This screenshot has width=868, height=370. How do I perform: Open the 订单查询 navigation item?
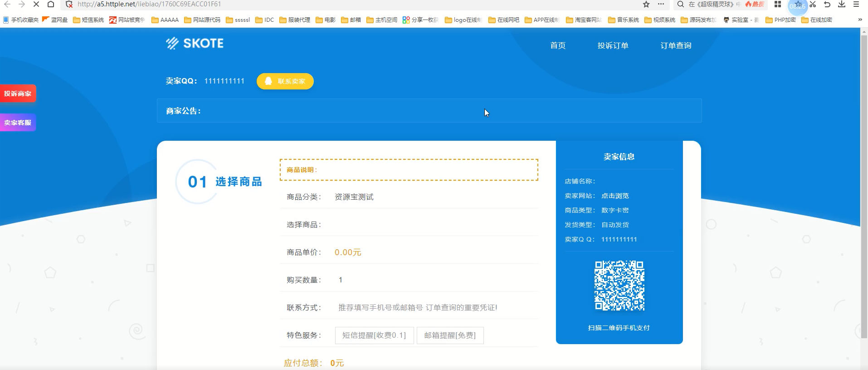pyautogui.click(x=676, y=45)
